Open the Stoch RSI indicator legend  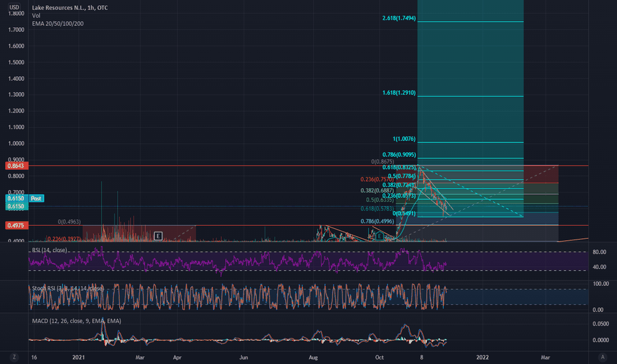68,289
